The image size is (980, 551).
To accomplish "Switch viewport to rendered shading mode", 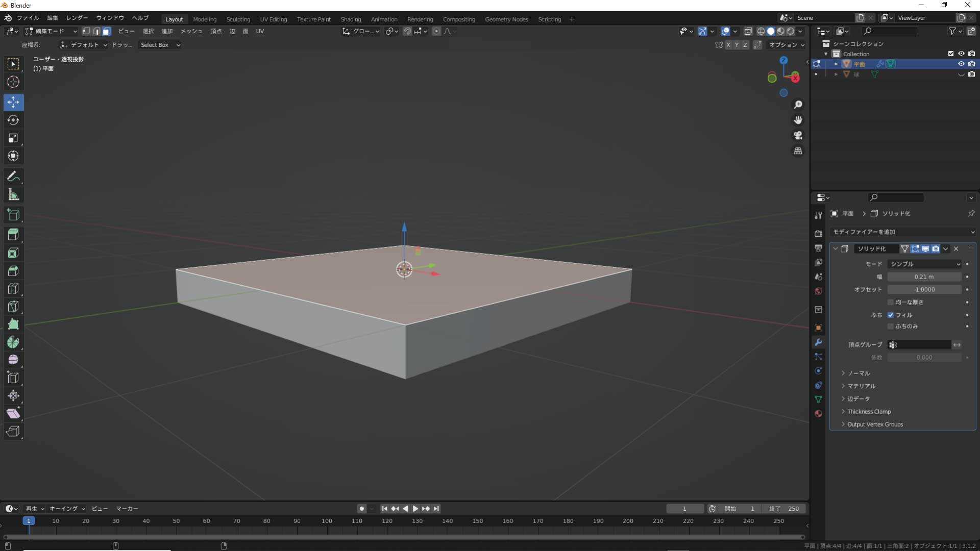I will point(790,31).
